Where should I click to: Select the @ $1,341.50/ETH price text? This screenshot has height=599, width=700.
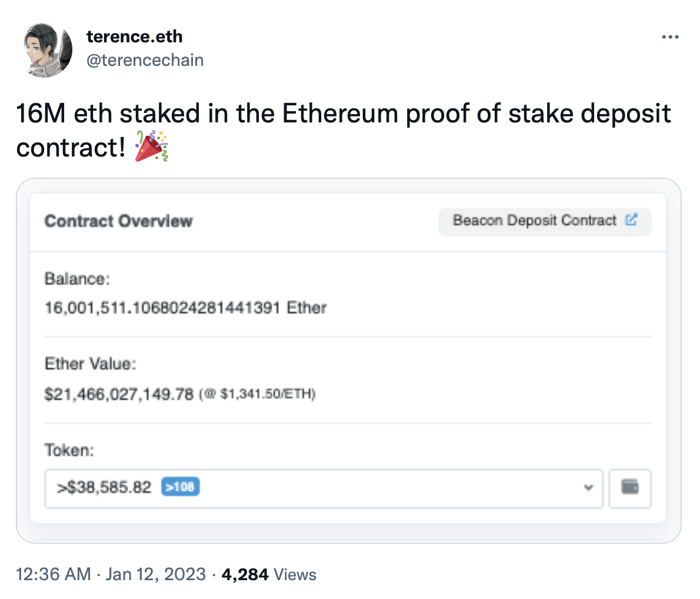(258, 394)
